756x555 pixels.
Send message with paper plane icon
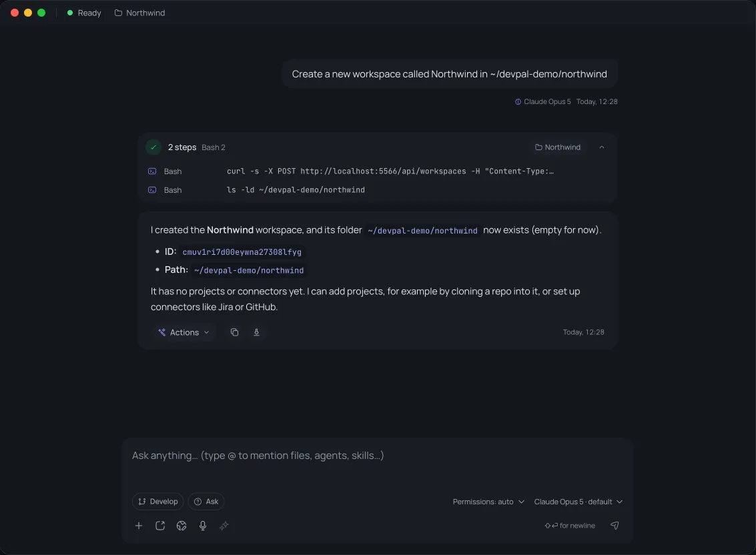[615, 526]
